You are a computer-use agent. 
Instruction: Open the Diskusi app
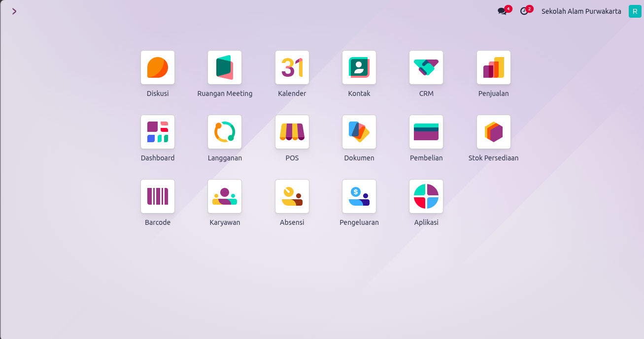158,67
